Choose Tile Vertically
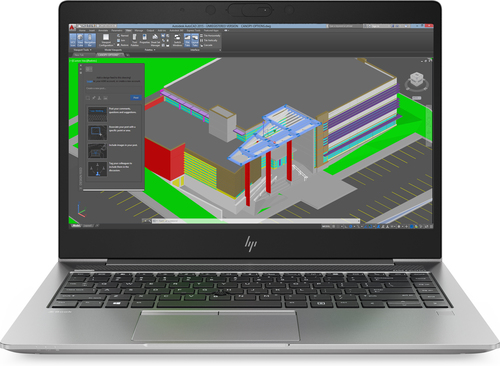This screenshot has width=500, height=366. [x=209, y=41]
